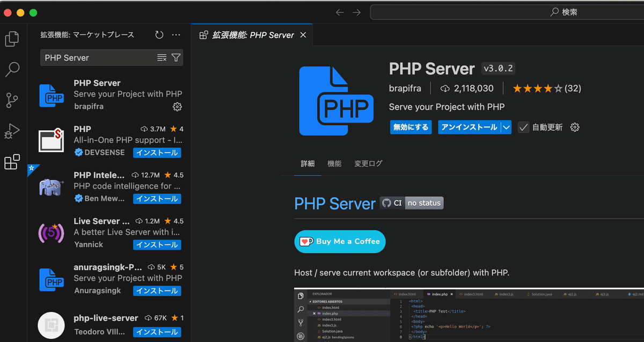Open the marketplace more actions menu

[x=176, y=35]
